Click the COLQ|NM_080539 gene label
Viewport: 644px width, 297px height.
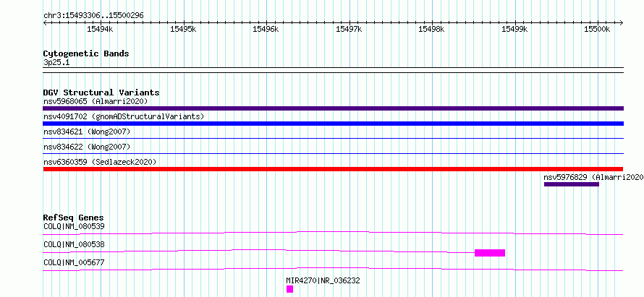pos(74,226)
